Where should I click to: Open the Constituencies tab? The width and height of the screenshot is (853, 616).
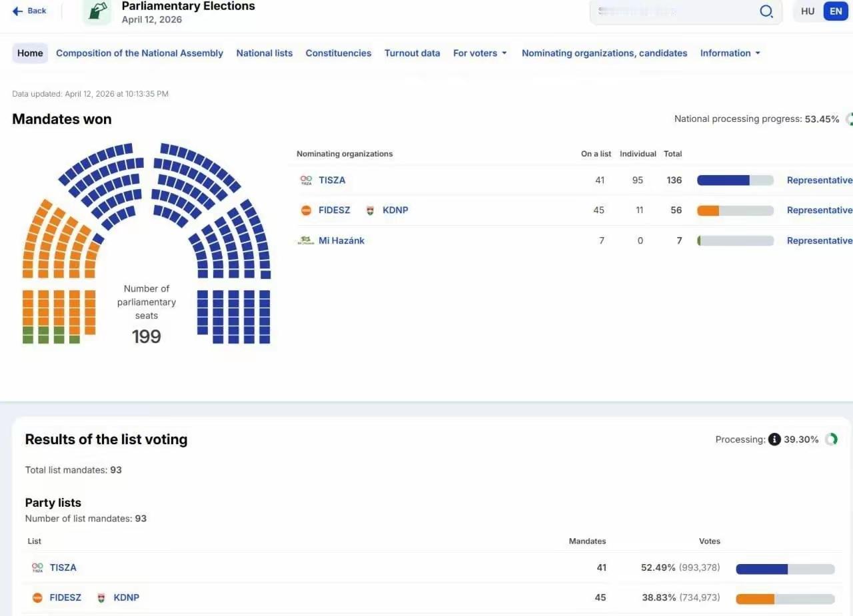point(338,53)
